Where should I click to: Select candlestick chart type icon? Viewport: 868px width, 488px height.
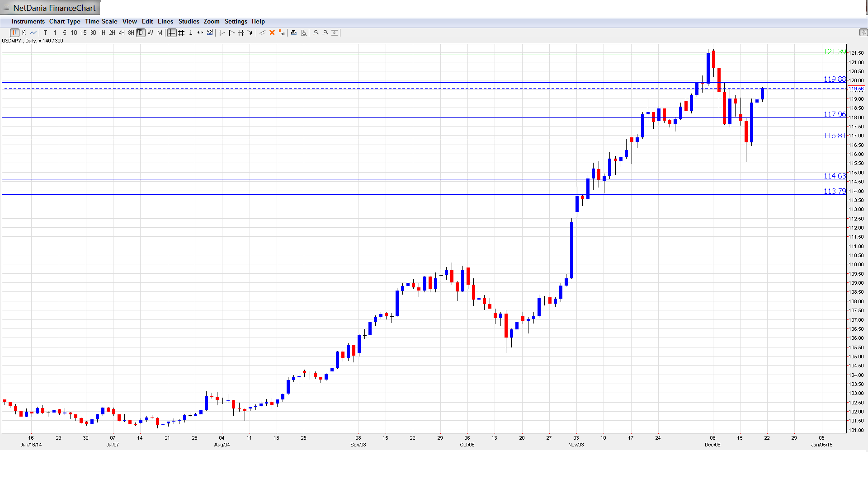point(14,33)
